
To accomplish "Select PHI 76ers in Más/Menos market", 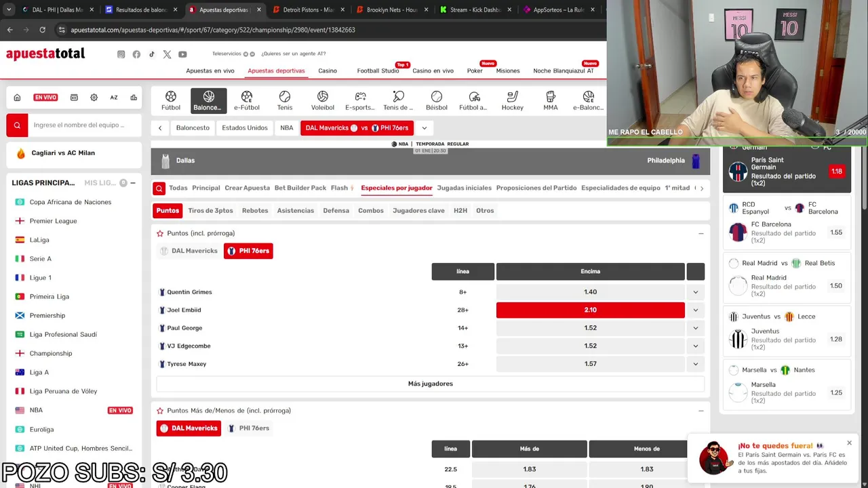I will 248,428.
